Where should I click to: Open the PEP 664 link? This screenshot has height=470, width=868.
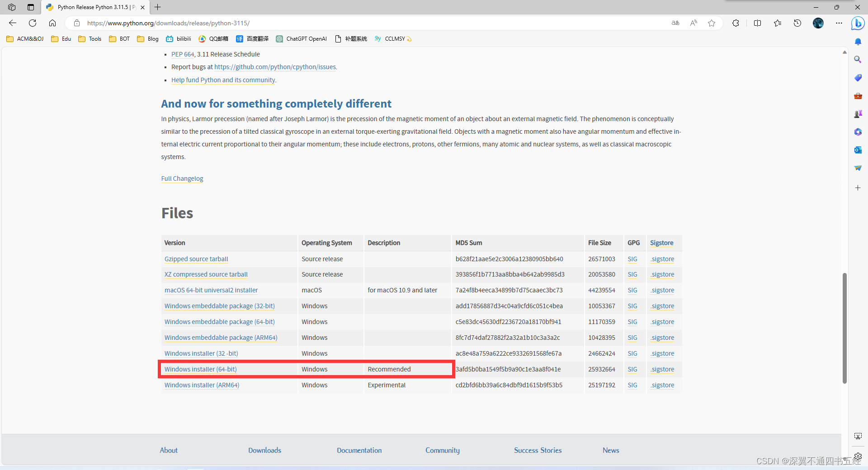pos(183,54)
